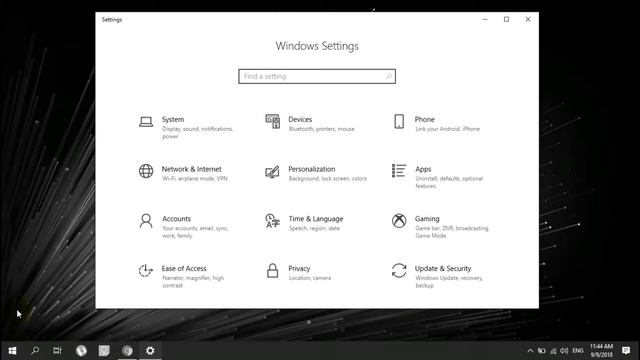
Task: Open the Accounts person icon
Action: (x=146, y=221)
